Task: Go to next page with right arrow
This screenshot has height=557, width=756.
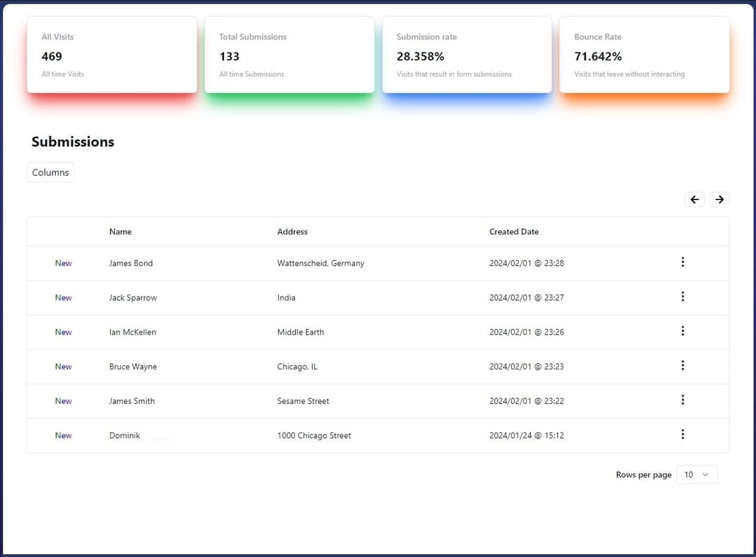Action: click(720, 199)
